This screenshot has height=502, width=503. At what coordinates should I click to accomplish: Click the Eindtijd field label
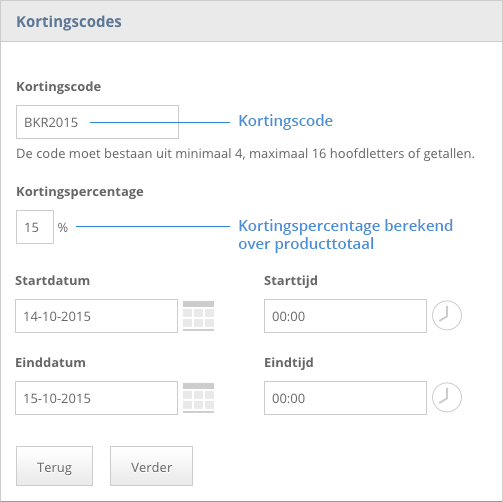pos(289,363)
